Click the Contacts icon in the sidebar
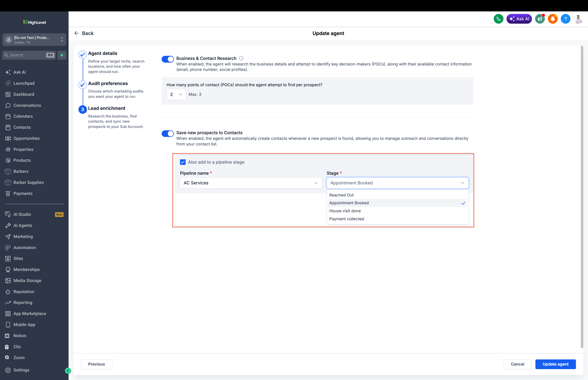The image size is (588, 380). pyautogui.click(x=8, y=127)
